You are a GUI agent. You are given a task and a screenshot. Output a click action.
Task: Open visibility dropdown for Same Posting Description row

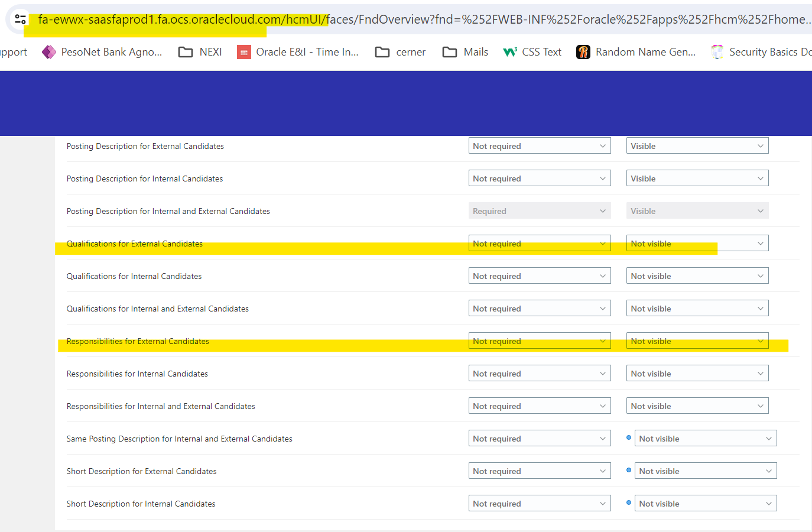(x=706, y=439)
